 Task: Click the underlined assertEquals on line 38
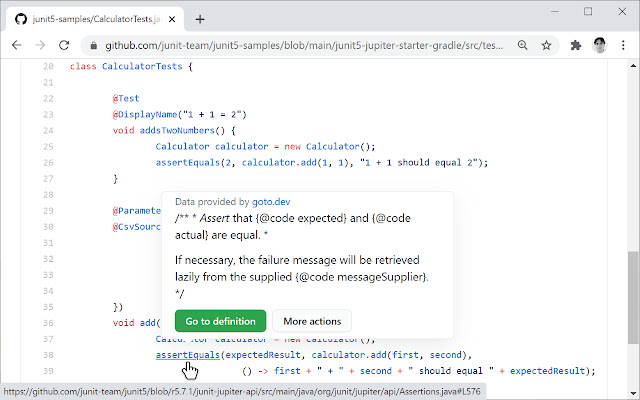click(x=188, y=355)
